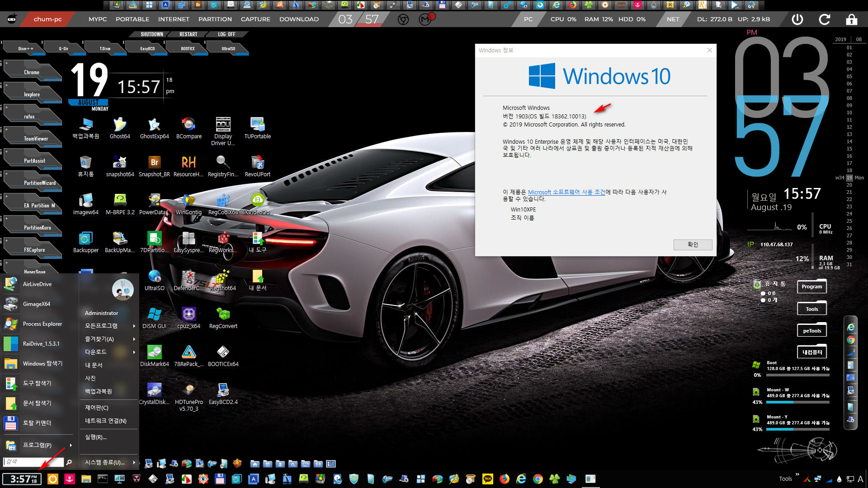Open the PORTABLE menu

point(132,19)
